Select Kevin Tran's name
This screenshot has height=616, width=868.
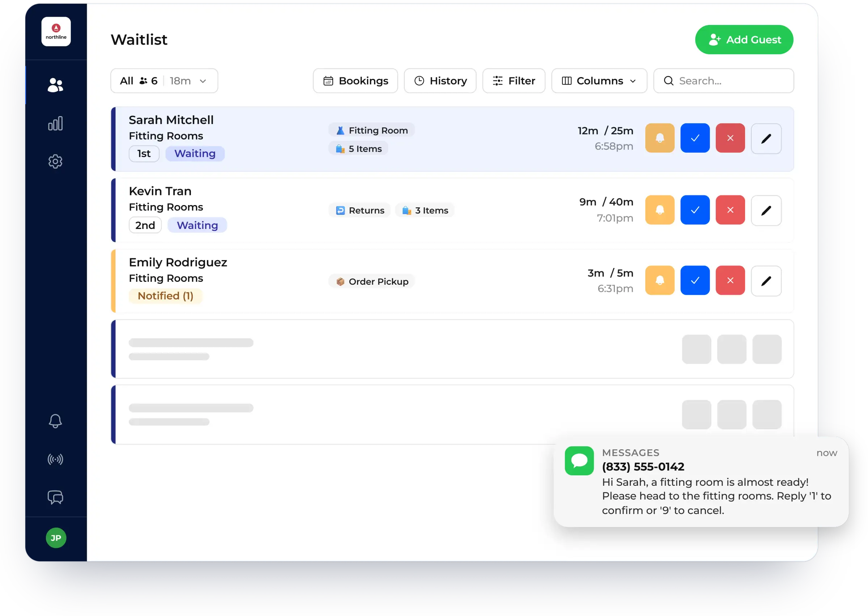[160, 192]
